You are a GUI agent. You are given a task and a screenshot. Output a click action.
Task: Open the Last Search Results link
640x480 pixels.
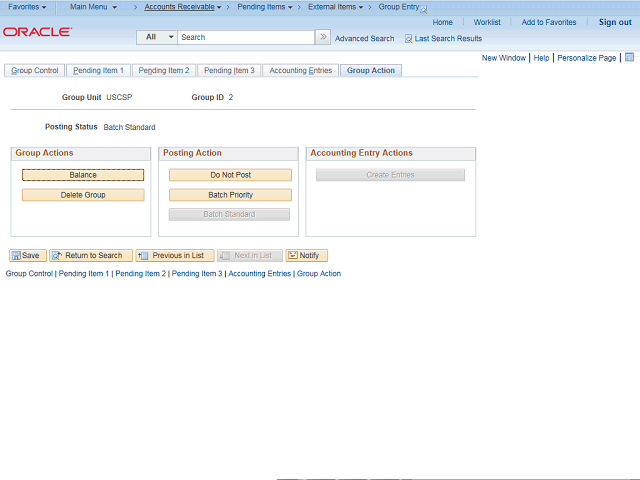coord(448,39)
